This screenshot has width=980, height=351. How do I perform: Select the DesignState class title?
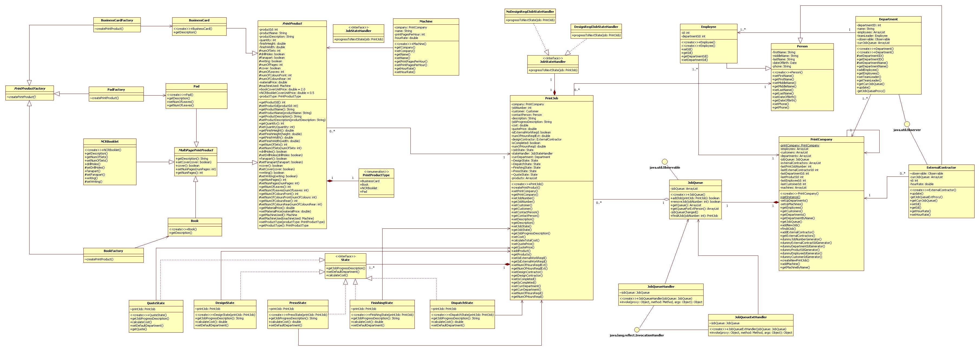224,303
